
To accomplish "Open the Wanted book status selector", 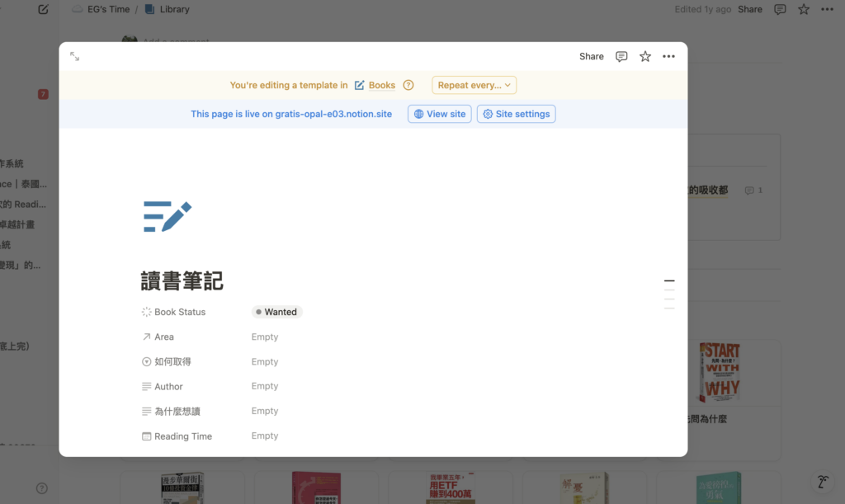I will click(276, 312).
